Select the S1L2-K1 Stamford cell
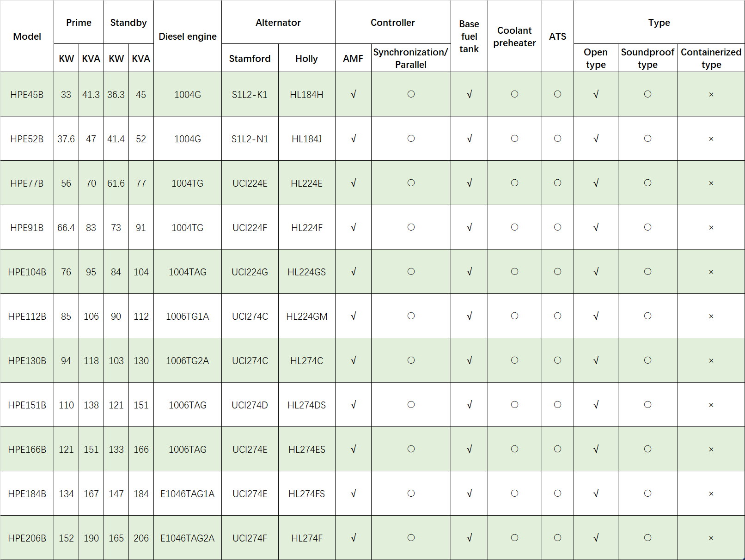The image size is (745, 560). point(250,94)
